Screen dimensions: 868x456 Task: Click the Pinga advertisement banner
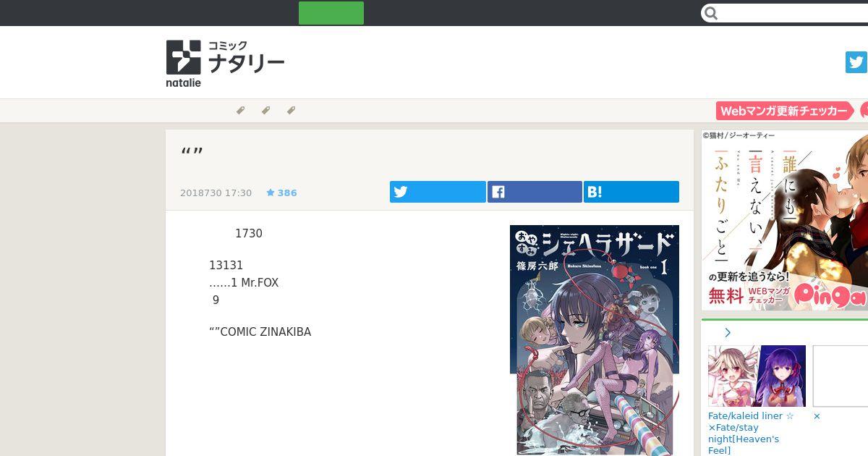(785, 220)
